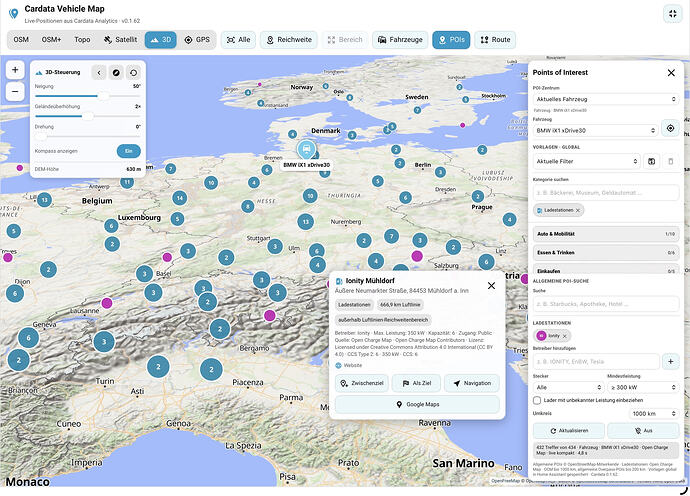Screen dimensions: 690x496
Task: Click the cluster marker labeled 11
Action: tap(127, 182)
